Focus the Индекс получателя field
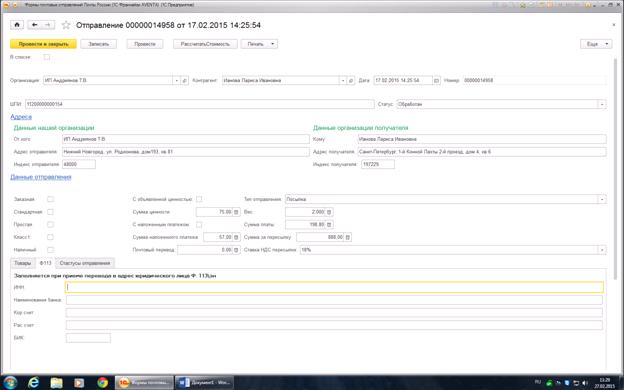 point(378,164)
